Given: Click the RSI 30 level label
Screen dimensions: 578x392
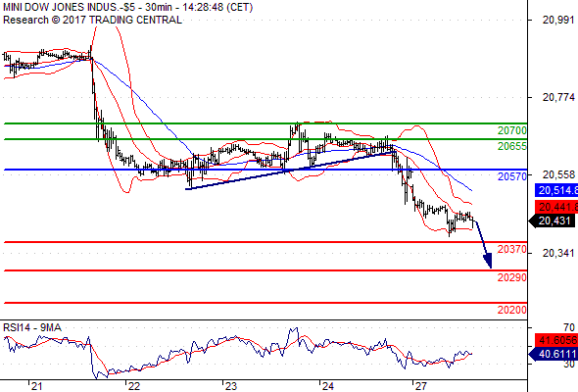Looking at the screenshot, I should click(x=569, y=364).
